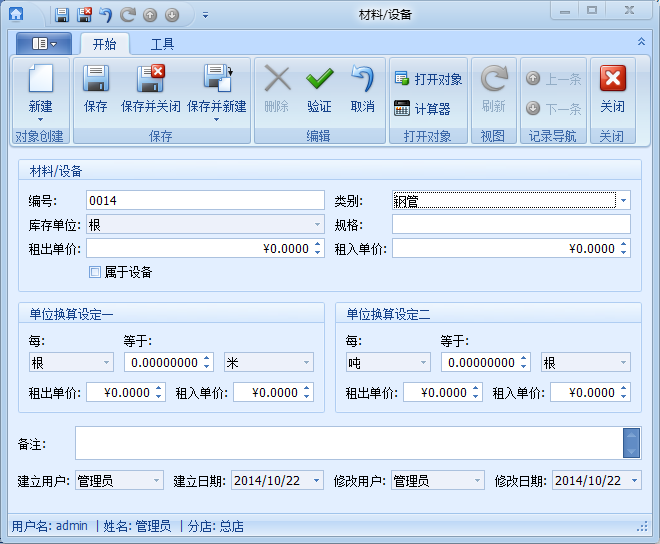
Task: Click the 备注 notes text area
Action: point(349,443)
